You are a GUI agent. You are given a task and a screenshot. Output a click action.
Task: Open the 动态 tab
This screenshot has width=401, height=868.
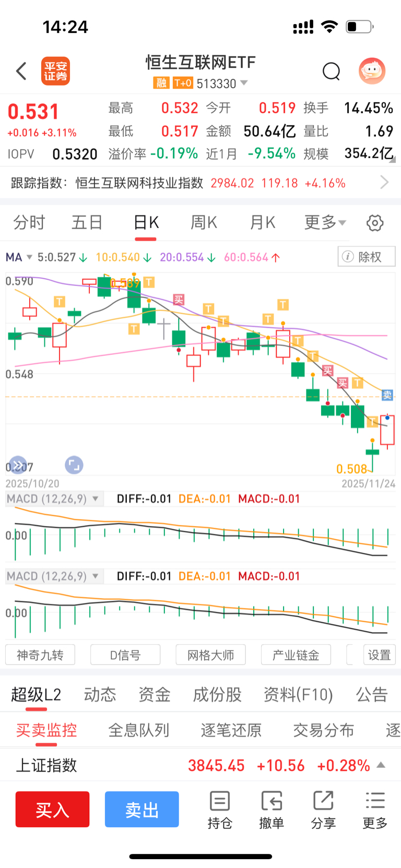100,695
